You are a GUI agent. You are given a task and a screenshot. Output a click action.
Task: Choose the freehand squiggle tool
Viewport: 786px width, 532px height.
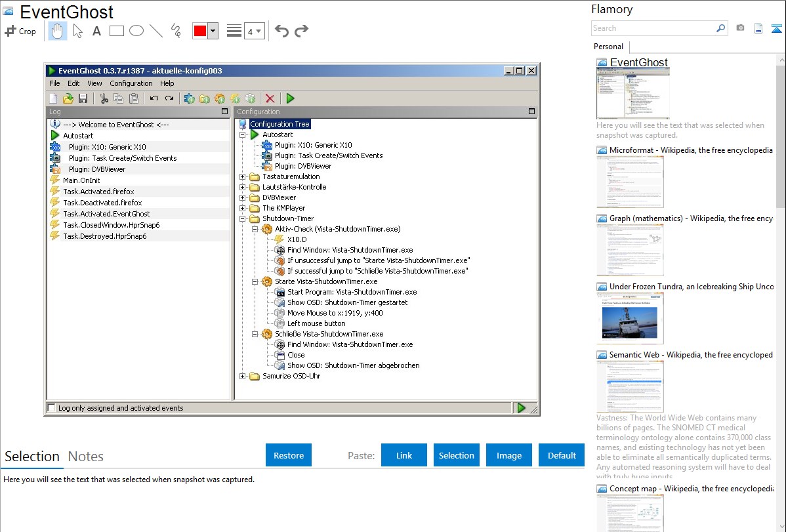[176, 31]
